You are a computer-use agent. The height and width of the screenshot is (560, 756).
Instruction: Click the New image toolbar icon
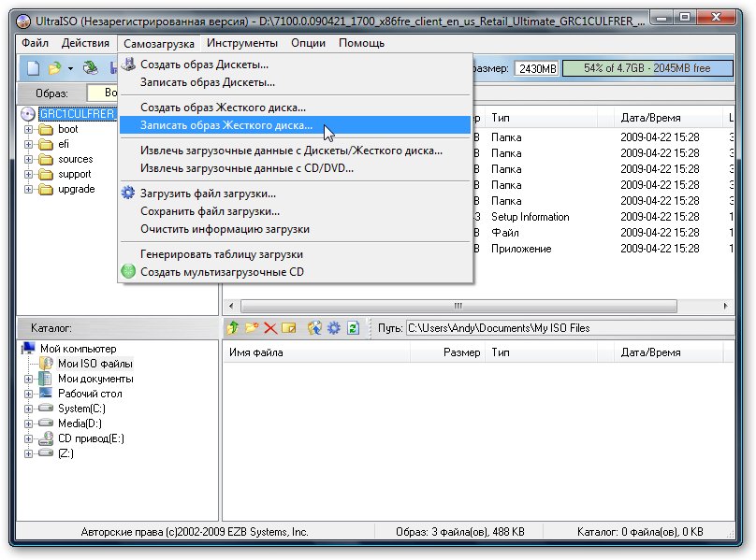[x=33, y=68]
